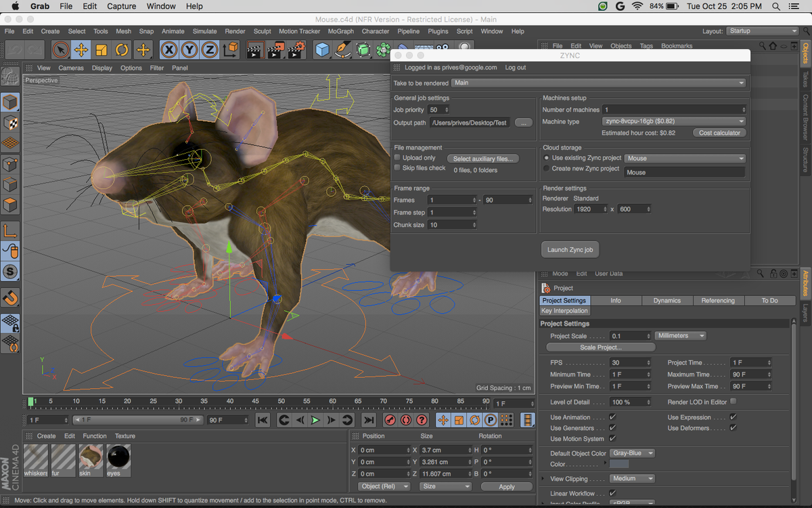Select the Live Selection tool

[60, 49]
